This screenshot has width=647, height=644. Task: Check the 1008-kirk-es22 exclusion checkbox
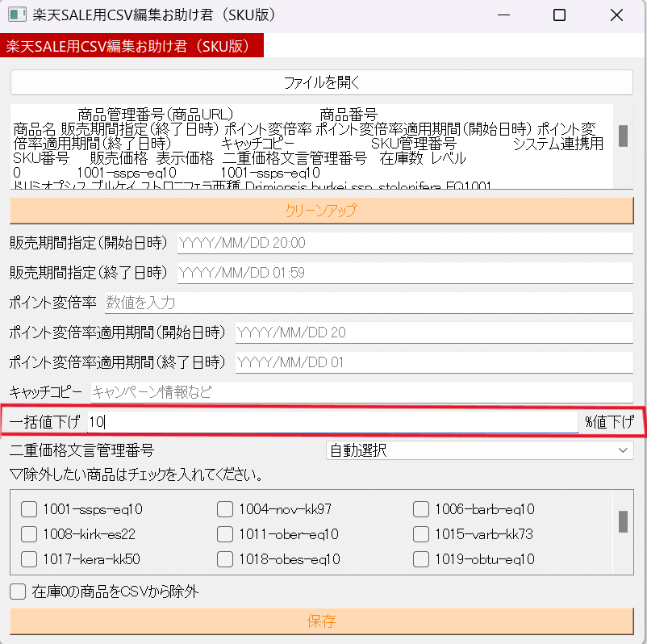tap(29, 534)
